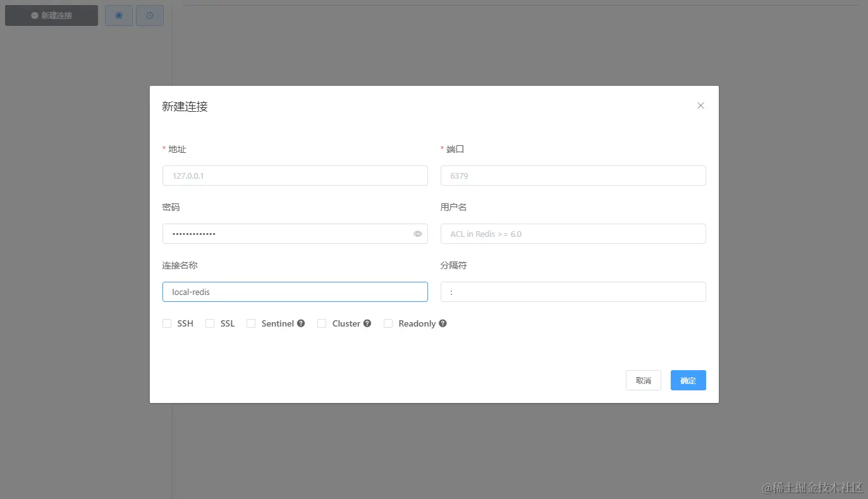868x499 pixels.
Task: Click the 新建连接 dialog title text
Action: (x=185, y=107)
